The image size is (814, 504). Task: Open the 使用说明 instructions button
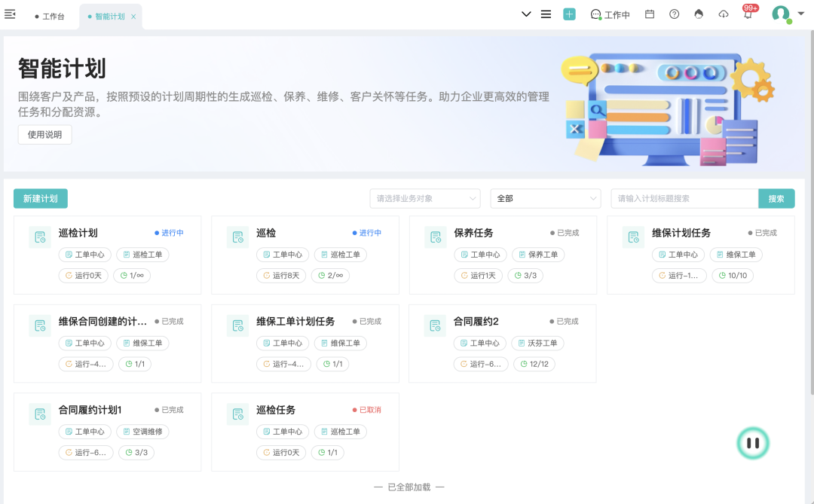pos(44,133)
